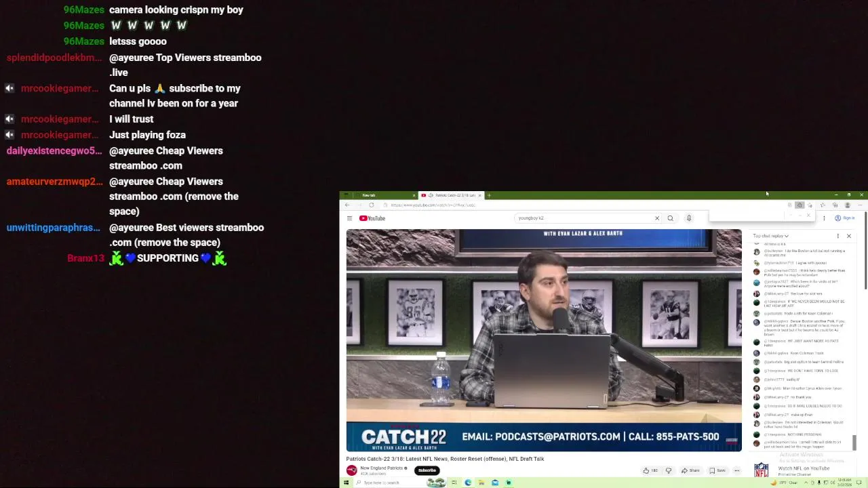Select the Patriots Catch-22 YouTube tab

point(450,195)
